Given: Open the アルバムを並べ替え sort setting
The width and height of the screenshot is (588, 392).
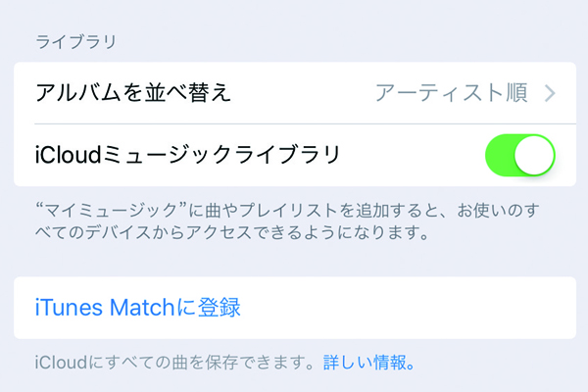Looking at the screenshot, I should click(x=133, y=94).
